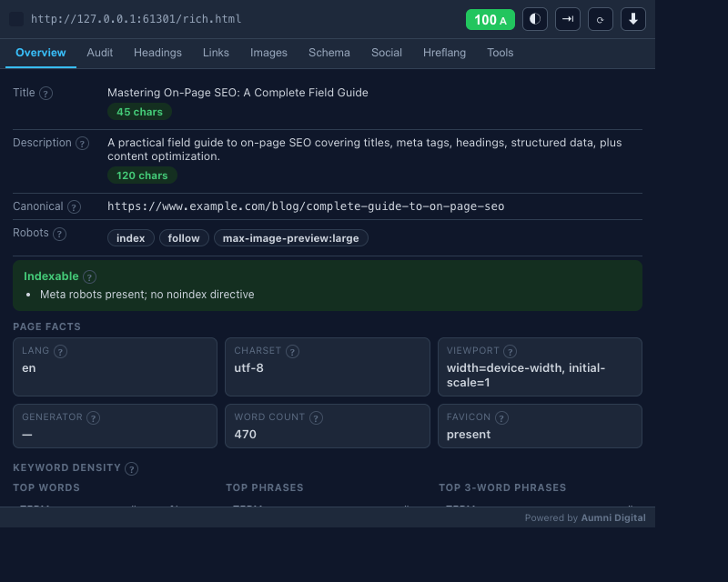728x582 pixels.
Task: Click the TOP PHRASES column heading
Action: click(265, 487)
